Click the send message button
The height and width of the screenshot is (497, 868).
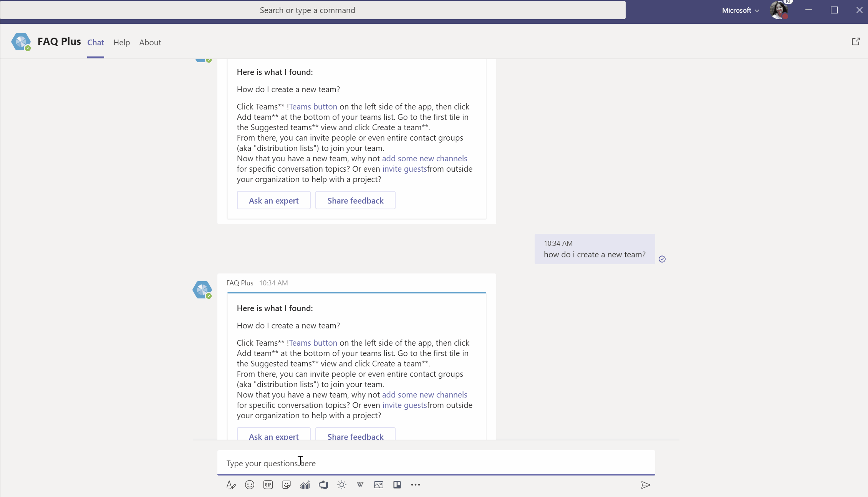(x=646, y=484)
